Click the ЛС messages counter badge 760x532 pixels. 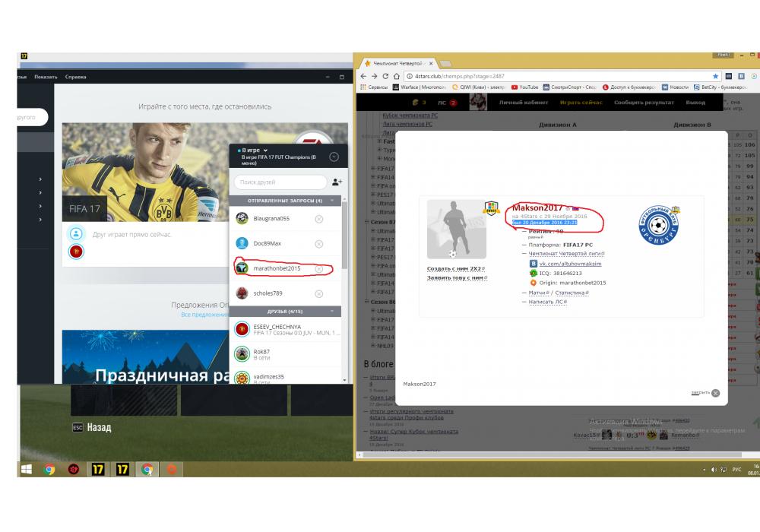[x=453, y=103]
